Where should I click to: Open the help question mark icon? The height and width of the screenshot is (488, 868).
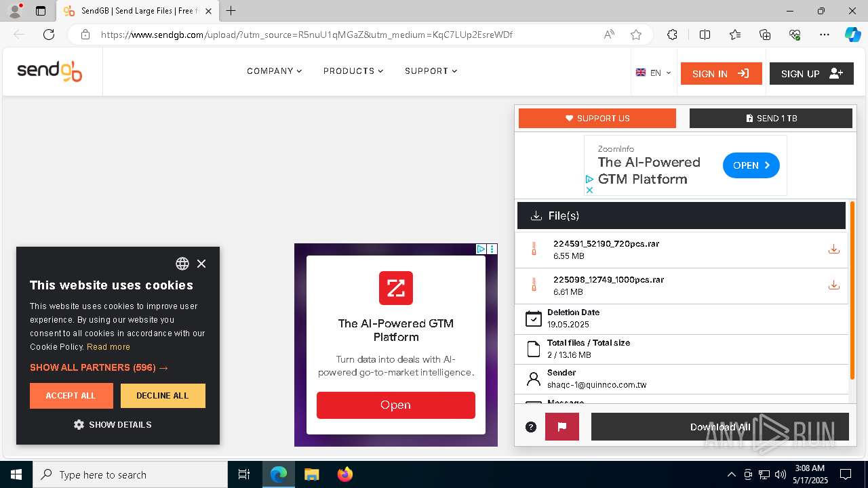pos(531,427)
